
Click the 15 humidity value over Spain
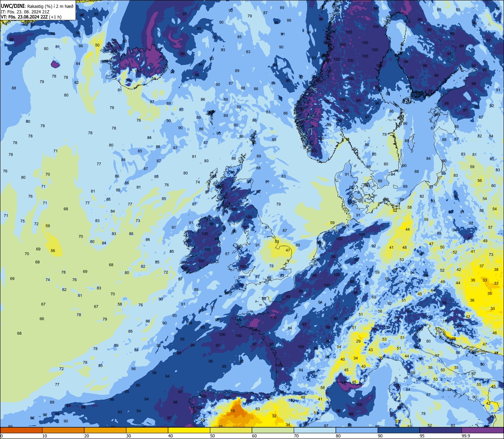pos(233,411)
